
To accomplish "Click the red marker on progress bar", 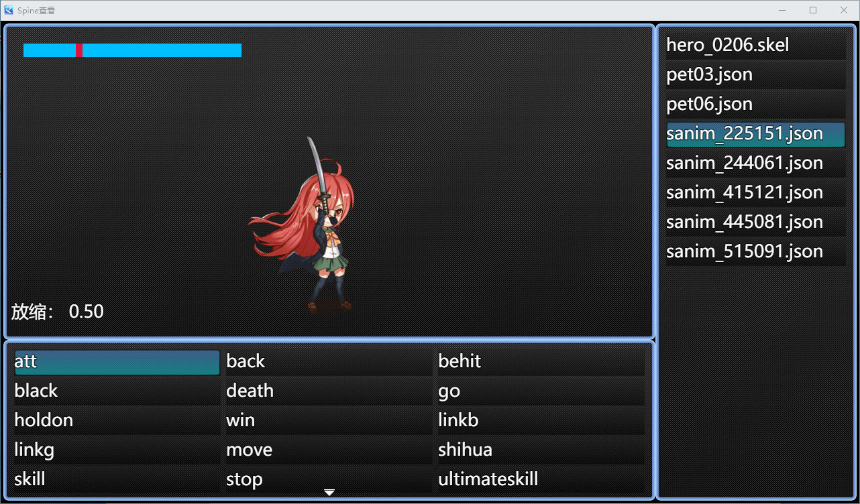I will [79, 50].
